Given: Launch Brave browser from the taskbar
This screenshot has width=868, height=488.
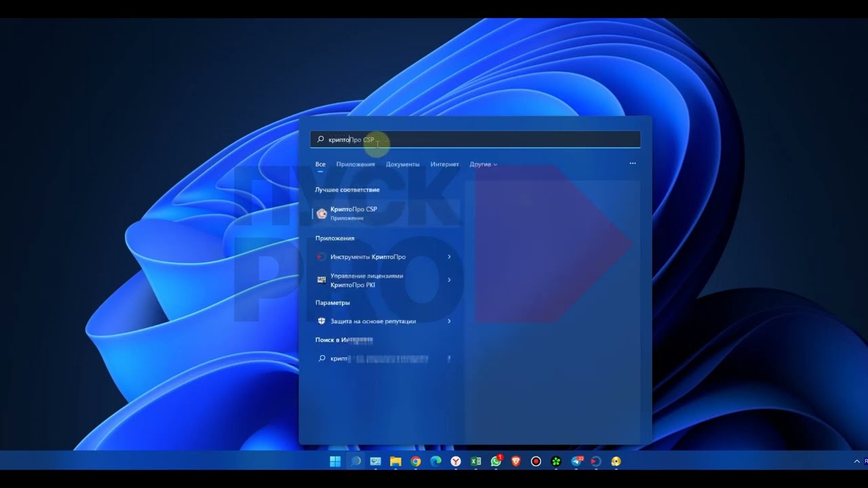Looking at the screenshot, I should pyautogui.click(x=516, y=462).
